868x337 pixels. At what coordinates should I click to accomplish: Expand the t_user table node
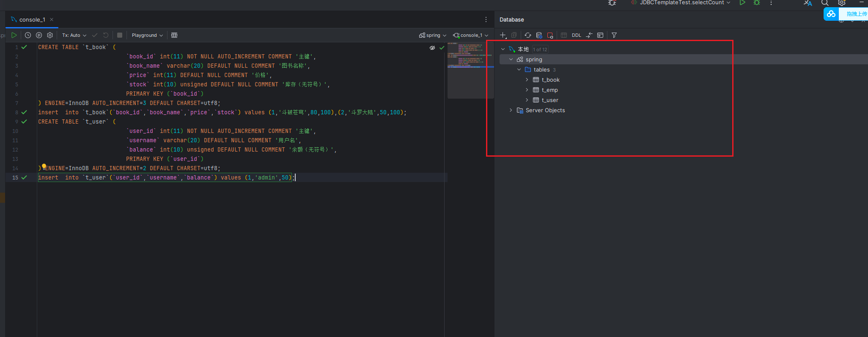527,100
